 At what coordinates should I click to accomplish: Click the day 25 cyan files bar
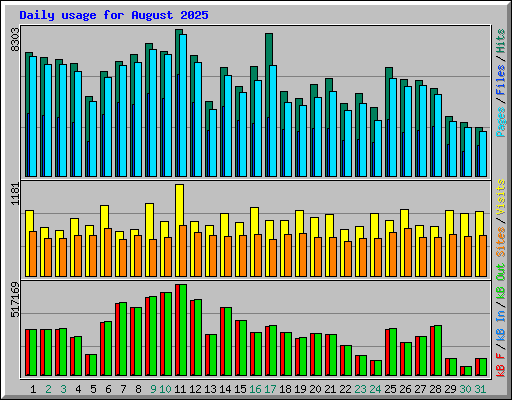tap(393, 128)
